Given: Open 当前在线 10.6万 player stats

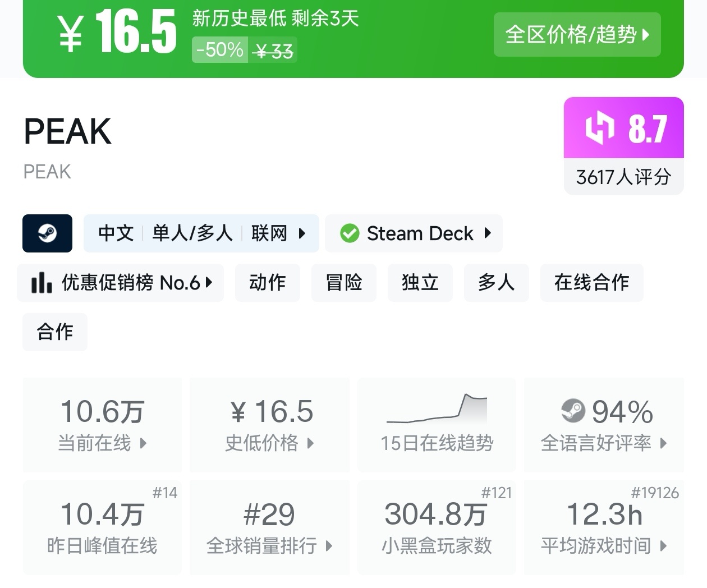Looking at the screenshot, I should pos(102,425).
